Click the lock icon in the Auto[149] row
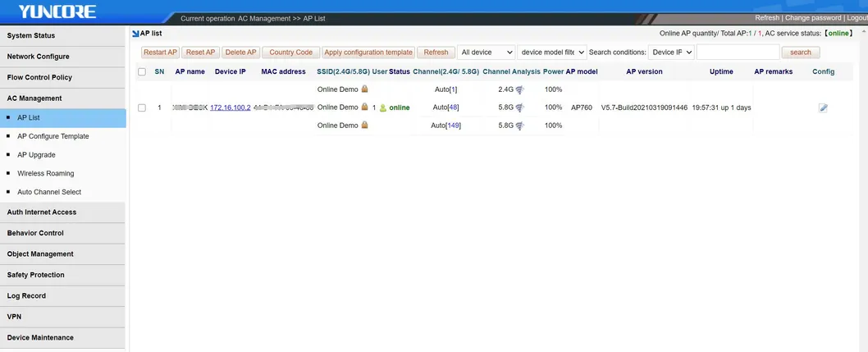 tap(364, 126)
